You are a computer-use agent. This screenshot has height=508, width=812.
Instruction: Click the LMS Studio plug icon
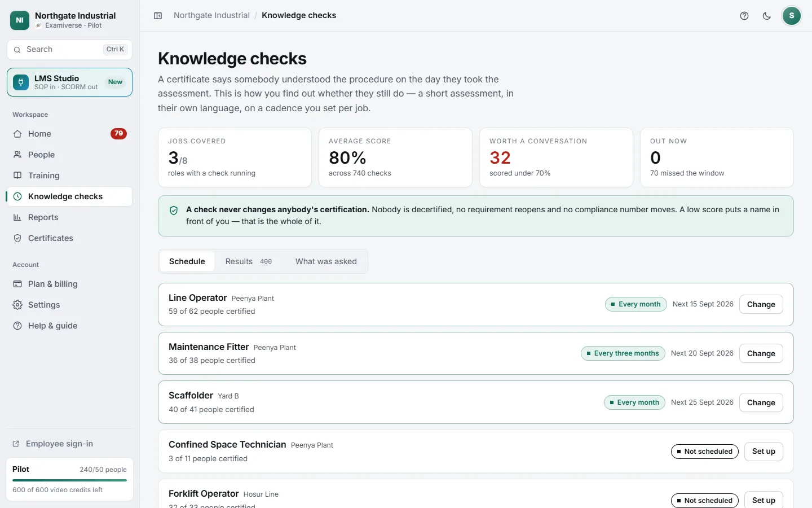point(21,82)
